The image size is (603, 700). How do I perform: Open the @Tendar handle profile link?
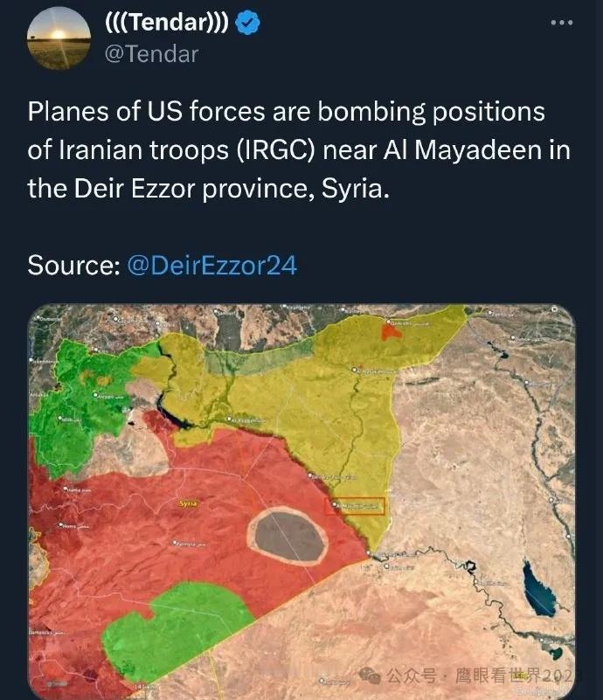click(152, 54)
